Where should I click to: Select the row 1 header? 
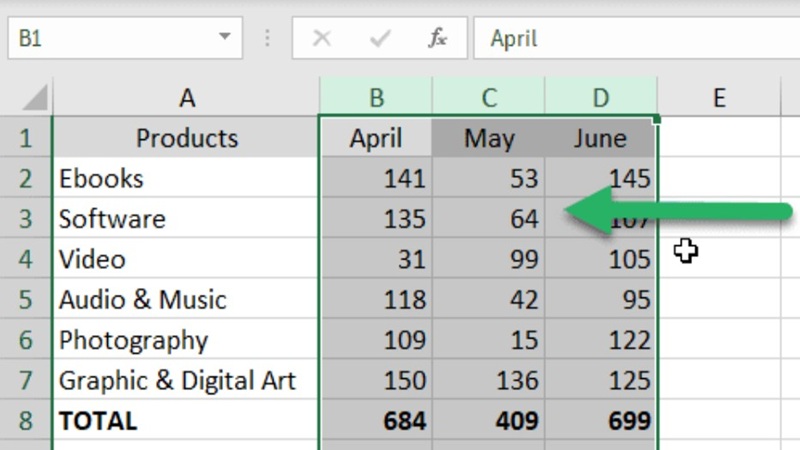pyautogui.click(x=26, y=138)
